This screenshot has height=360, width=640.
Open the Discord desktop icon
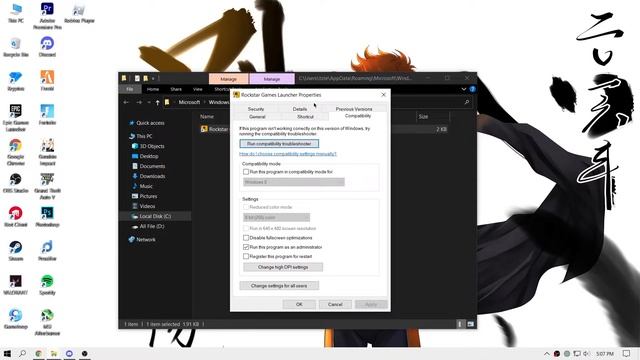pos(47,46)
